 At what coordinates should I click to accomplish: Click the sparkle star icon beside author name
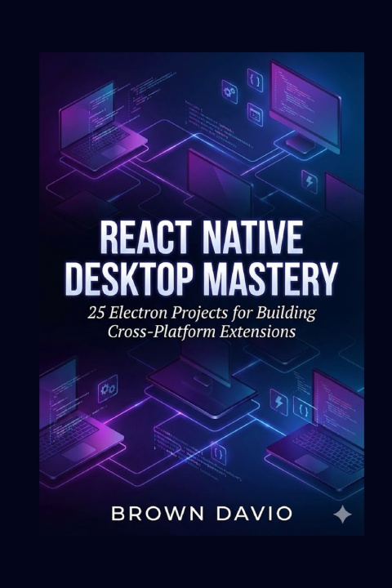(342, 514)
